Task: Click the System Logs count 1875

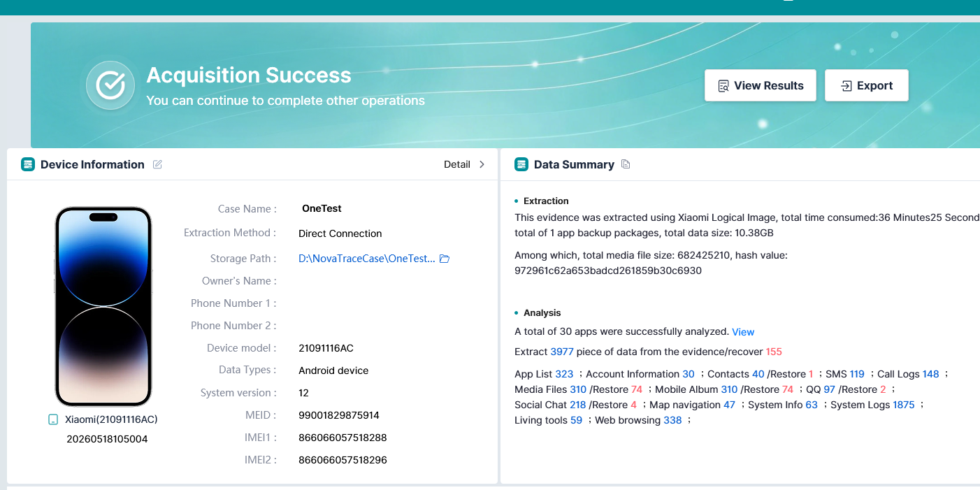Action: [x=904, y=405]
